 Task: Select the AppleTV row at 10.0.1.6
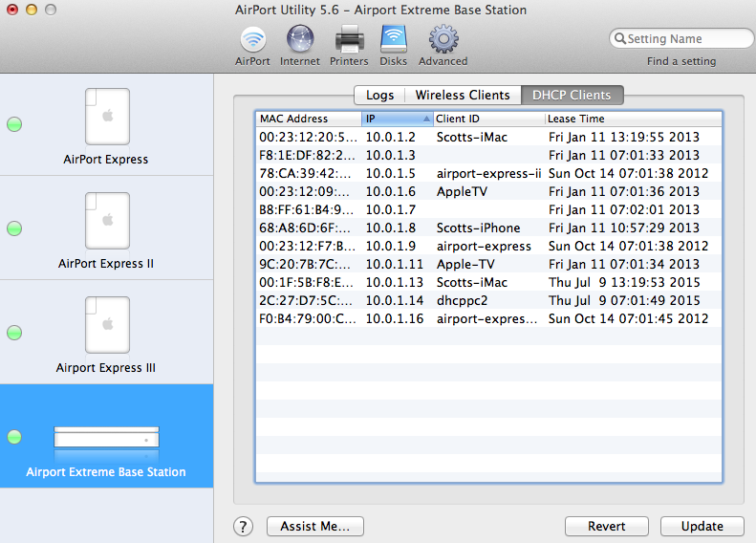click(489, 191)
